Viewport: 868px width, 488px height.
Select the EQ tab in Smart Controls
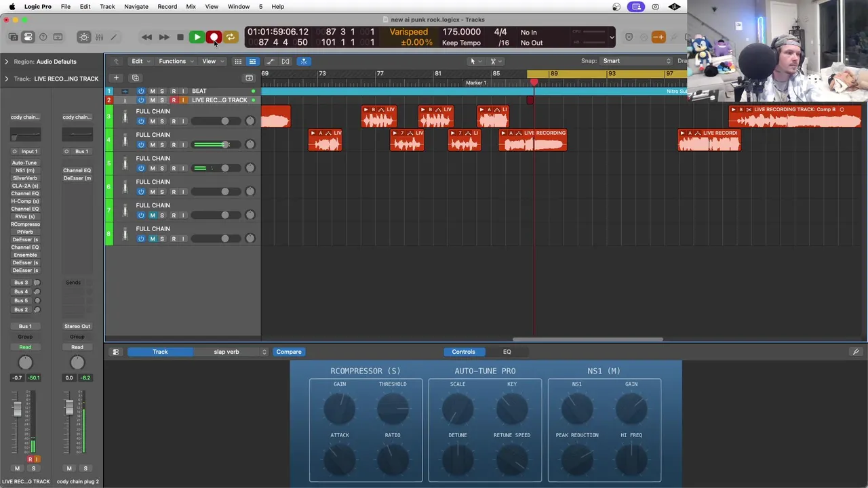click(507, 352)
